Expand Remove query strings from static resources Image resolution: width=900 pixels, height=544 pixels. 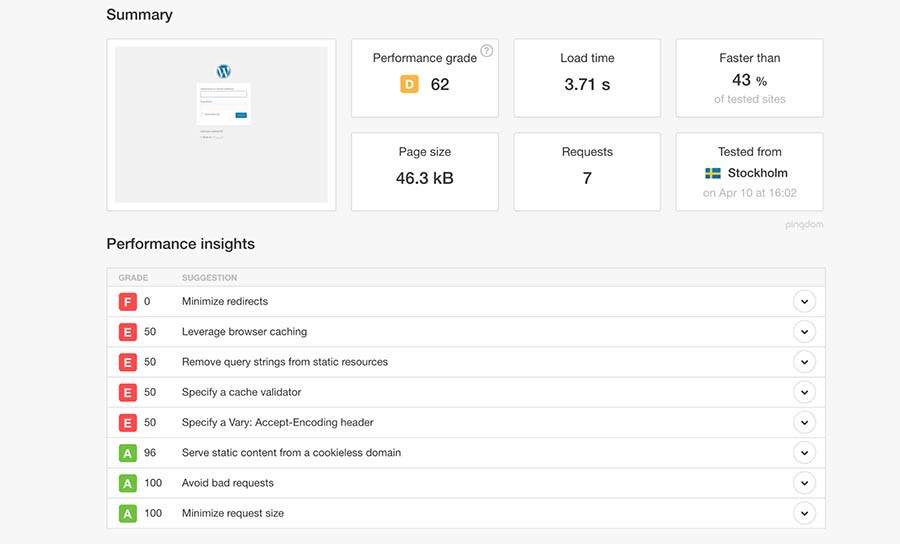pyautogui.click(x=803, y=362)
